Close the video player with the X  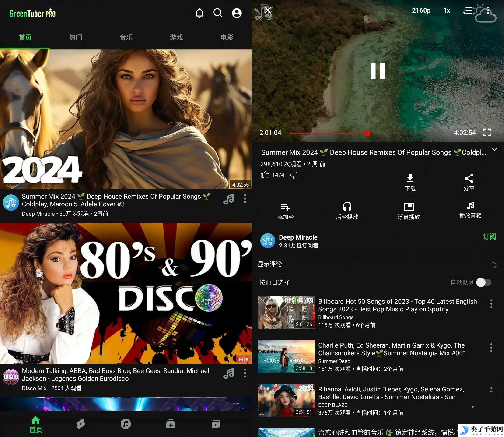coord(268,10)
